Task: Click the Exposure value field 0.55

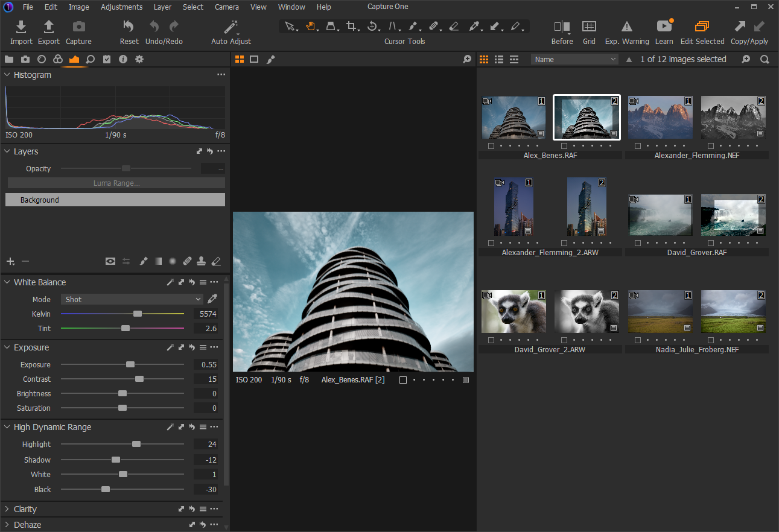Action: [x=206, y=364]
